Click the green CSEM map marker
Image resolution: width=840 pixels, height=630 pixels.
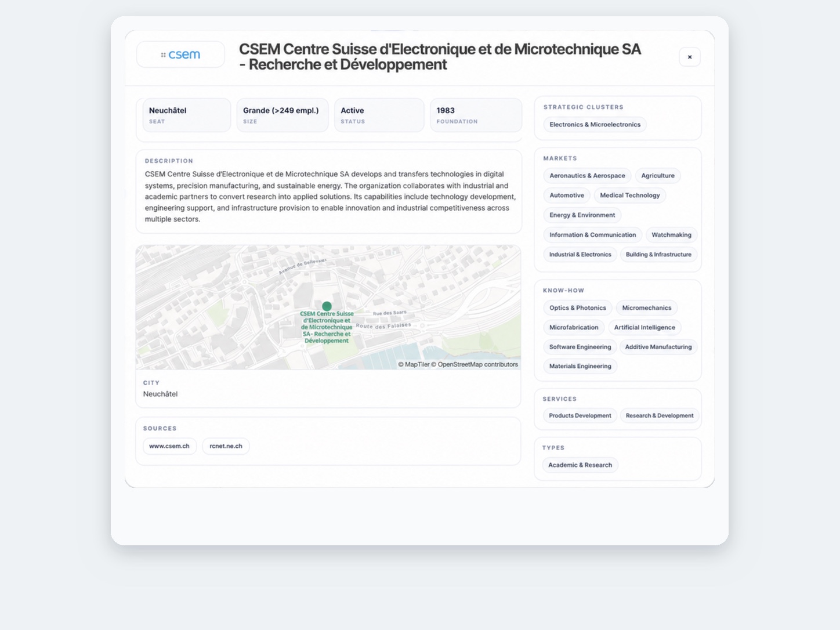pos(327,306)
